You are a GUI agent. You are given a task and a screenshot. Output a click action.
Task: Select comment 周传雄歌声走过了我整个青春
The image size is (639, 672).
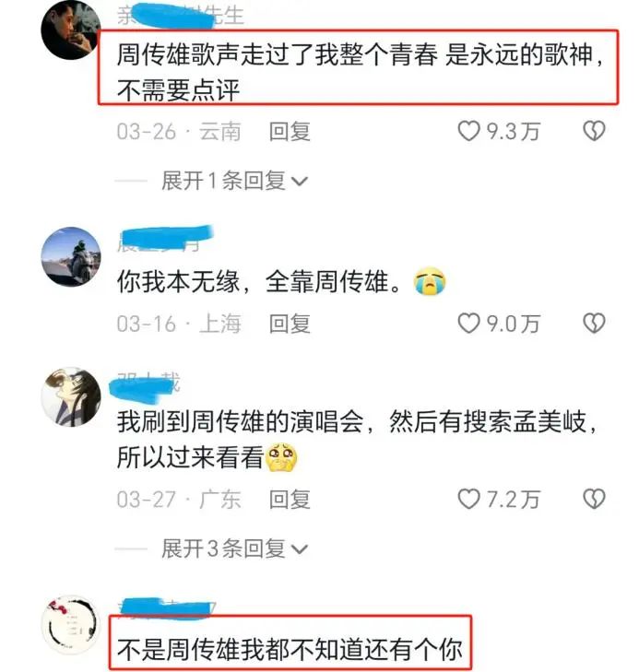[360, 73]
